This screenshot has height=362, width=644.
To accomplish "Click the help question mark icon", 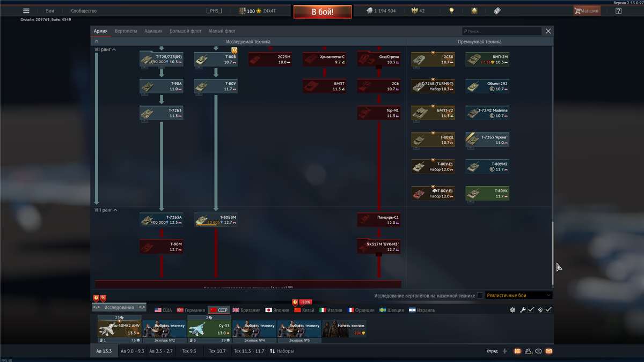I will tap(618, 11).
